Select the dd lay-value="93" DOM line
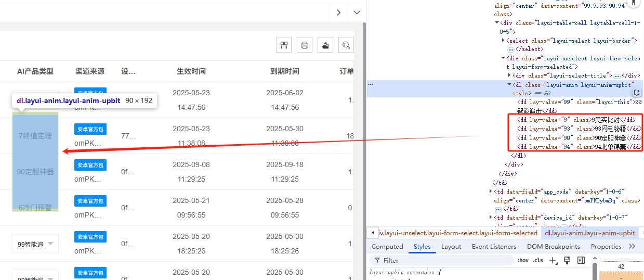The height and width of the screenshot is (280, 644). (579, 129)
